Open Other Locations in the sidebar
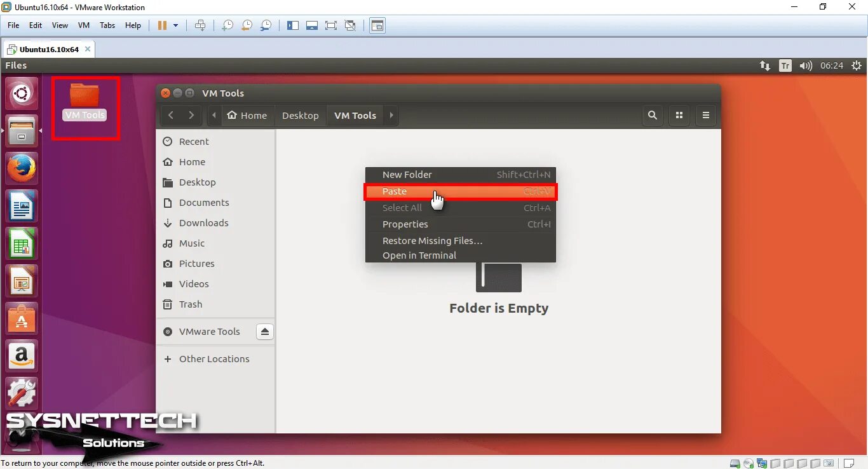This screenshot has height=469, width=868. (x=215, y=359)
